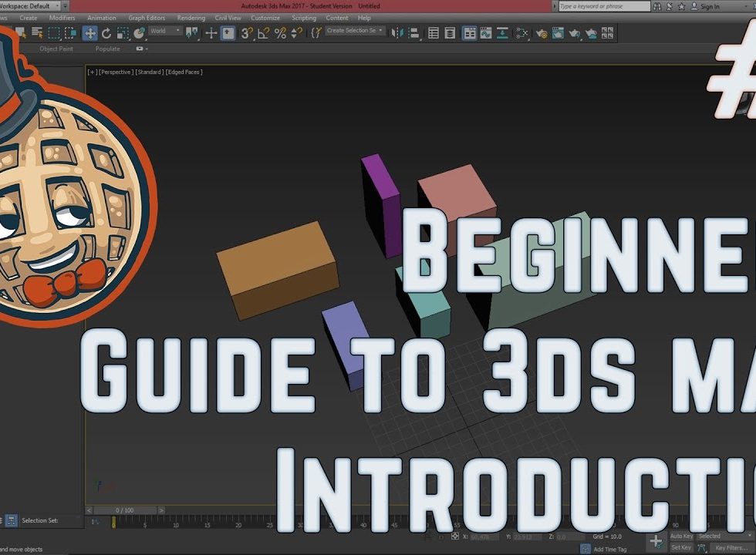This screenshot has width=756, height=555.
Task: Activate the Select and Move tool
Action: [90, 33]
